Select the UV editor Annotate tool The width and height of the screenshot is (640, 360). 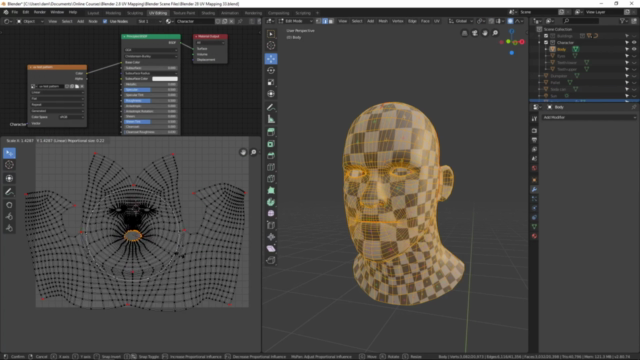[x=9, y=192]
